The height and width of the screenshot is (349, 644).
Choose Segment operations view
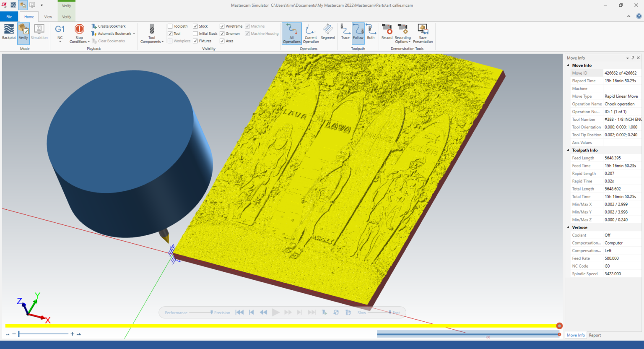(x=328, y=33)
